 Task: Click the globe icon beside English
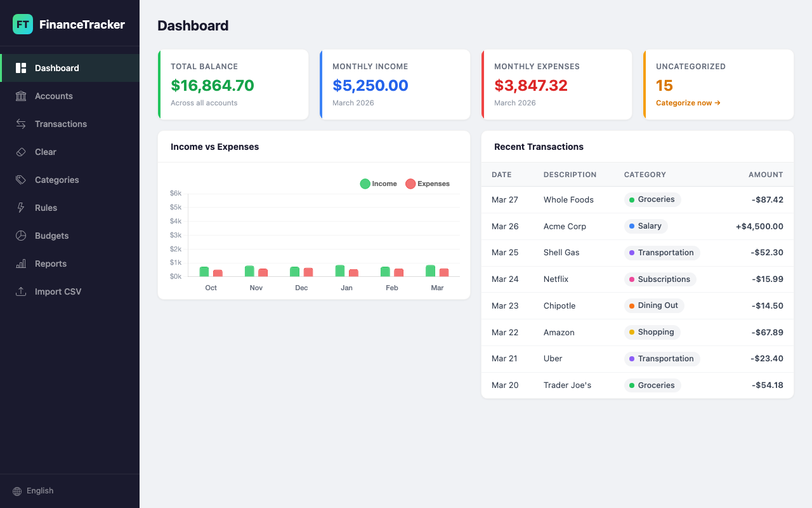(x=16, y=491)
